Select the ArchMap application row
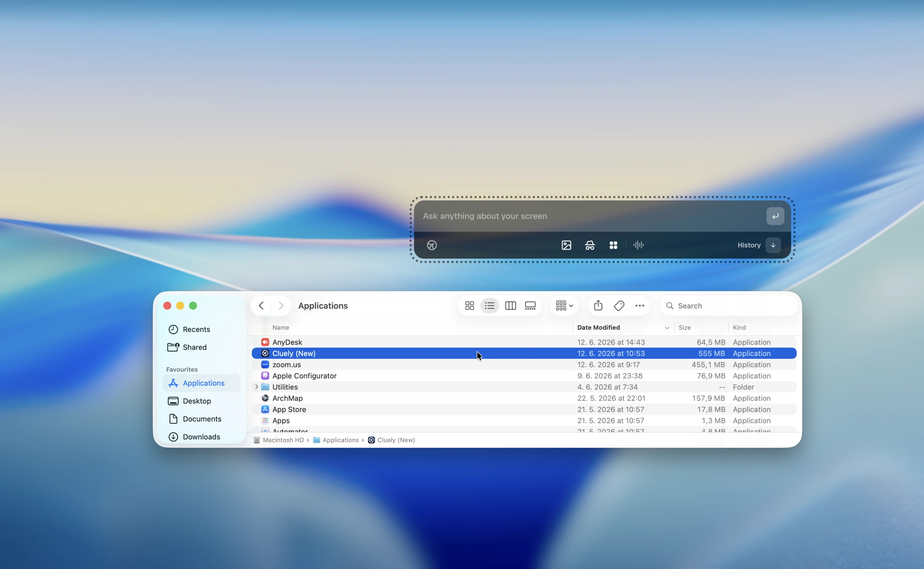 [524, 398]
